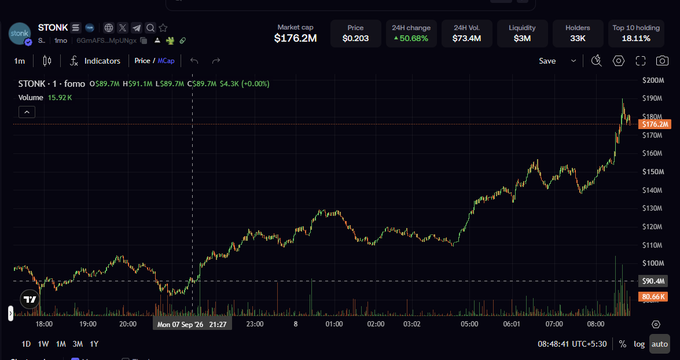The height and width of the screenshot is (360, 680).
Task: Click the Top 10 holding 18.11% card
Action: 636,33
